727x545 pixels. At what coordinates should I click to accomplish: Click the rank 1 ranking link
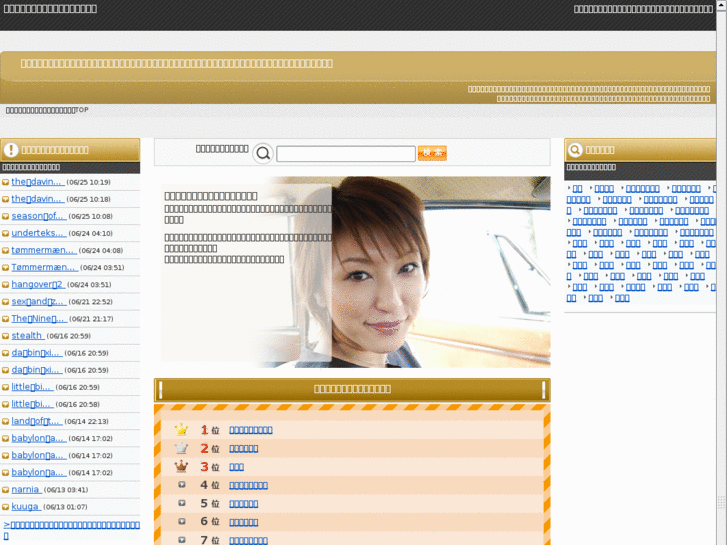coord(250,430)
